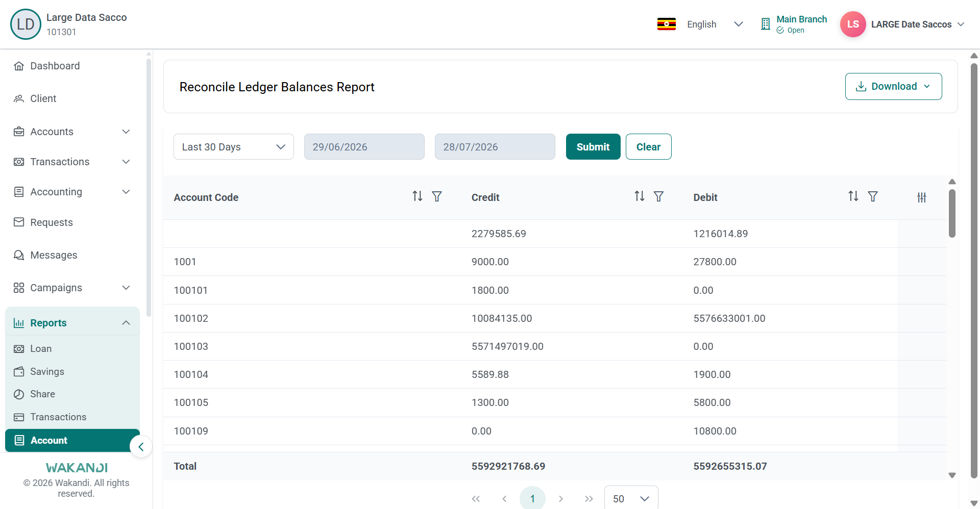Click credit value 5571497019.00
This screenshot has height=509, width=980.
[507, 346]
